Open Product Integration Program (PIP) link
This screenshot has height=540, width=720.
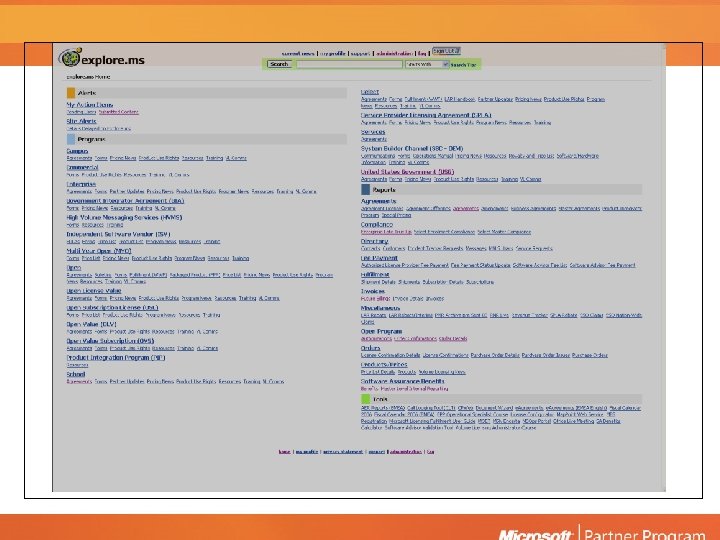116,358
